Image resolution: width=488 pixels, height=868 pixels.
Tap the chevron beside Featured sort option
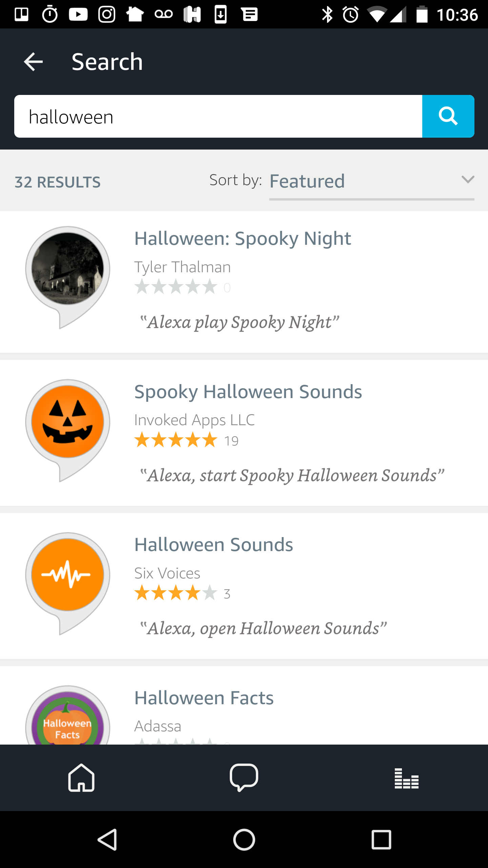coord(468,181)
